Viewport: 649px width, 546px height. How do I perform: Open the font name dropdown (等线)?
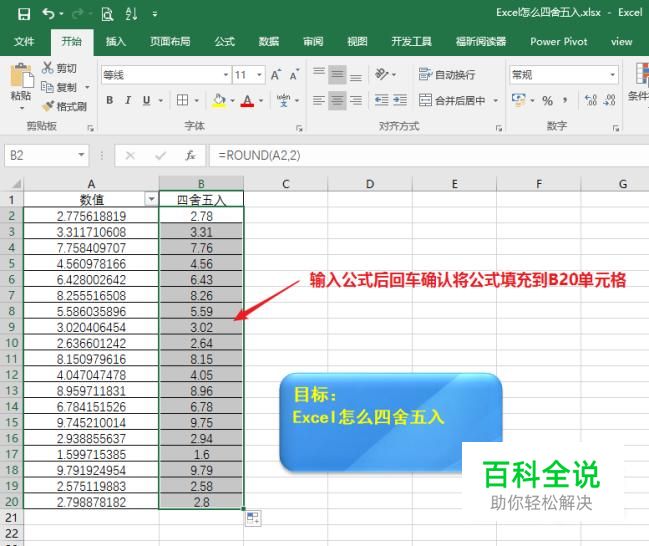[x=226, y=75]
